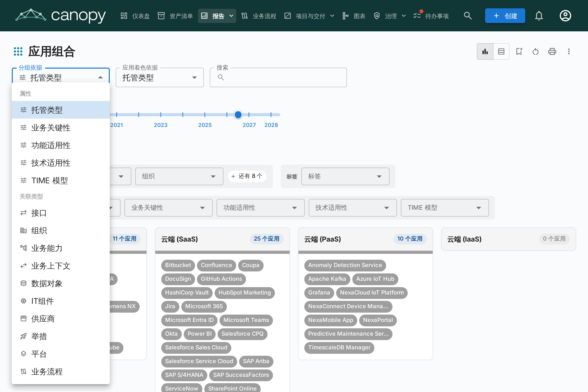This screenshot has width=588, height=392.
Task: Expand 治理 navigation menu
Action: tap(390, 16)
